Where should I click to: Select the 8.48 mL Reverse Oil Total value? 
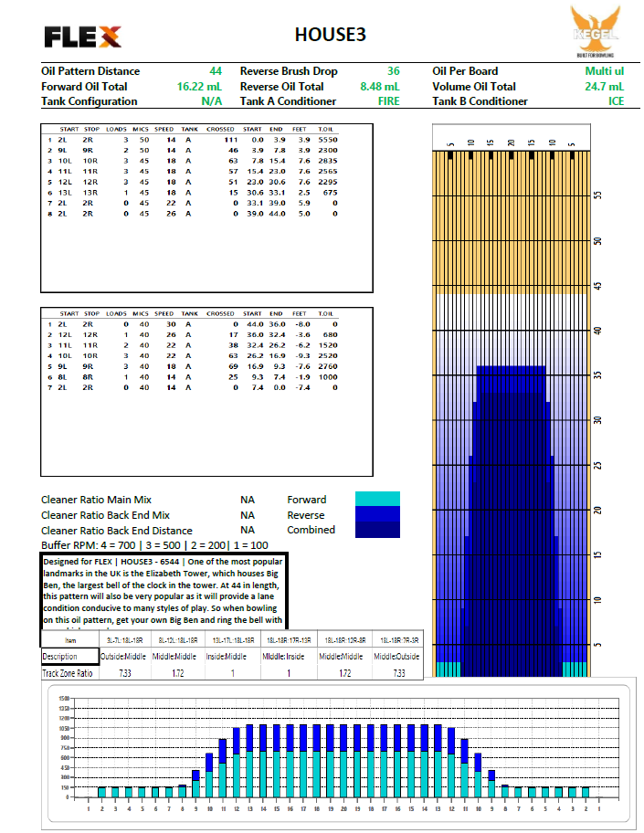click(379, 87)
